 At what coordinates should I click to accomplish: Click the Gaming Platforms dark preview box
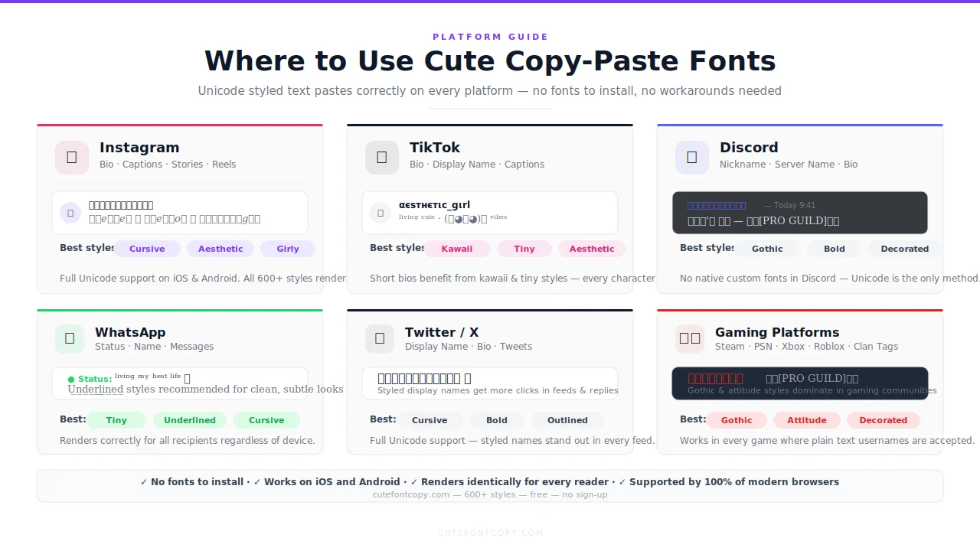click(800, 383)
